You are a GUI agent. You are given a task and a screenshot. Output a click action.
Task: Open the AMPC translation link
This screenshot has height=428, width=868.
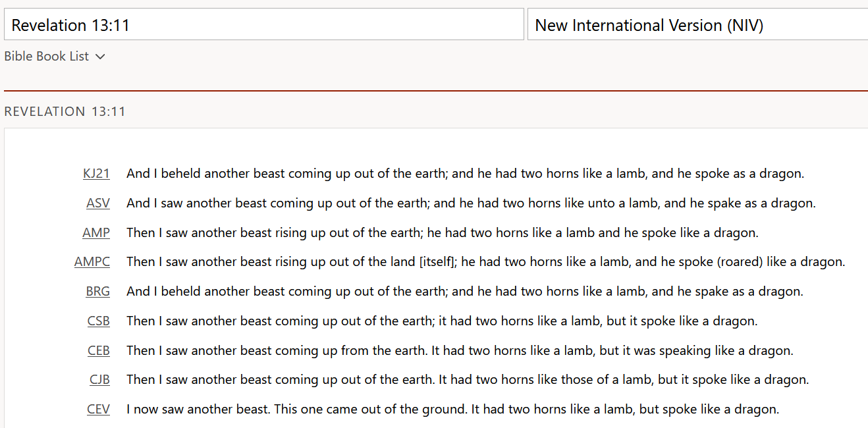point(92,262)
